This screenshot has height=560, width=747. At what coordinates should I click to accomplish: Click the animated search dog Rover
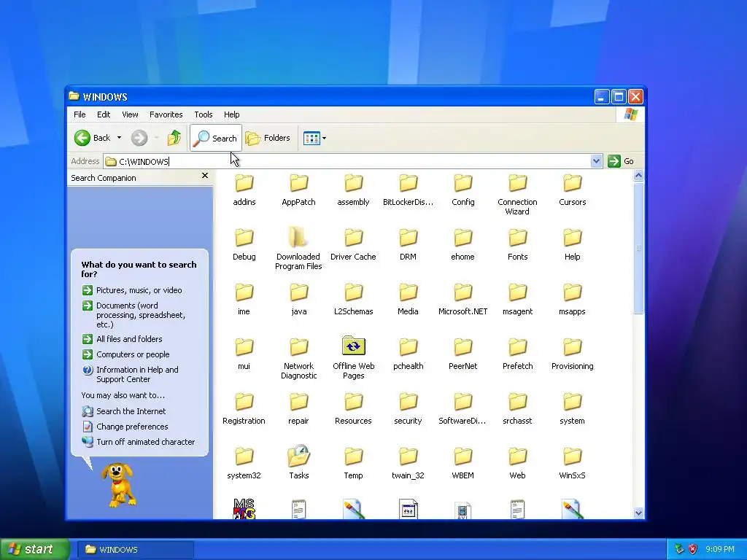tap(118, 485)
